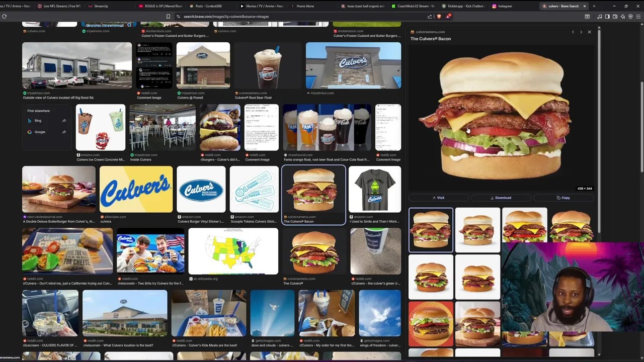The width and height of the screenshot is (644, 362).
Task: Open the US states map Wikipedia image
Action: click(x=233, y=251)
